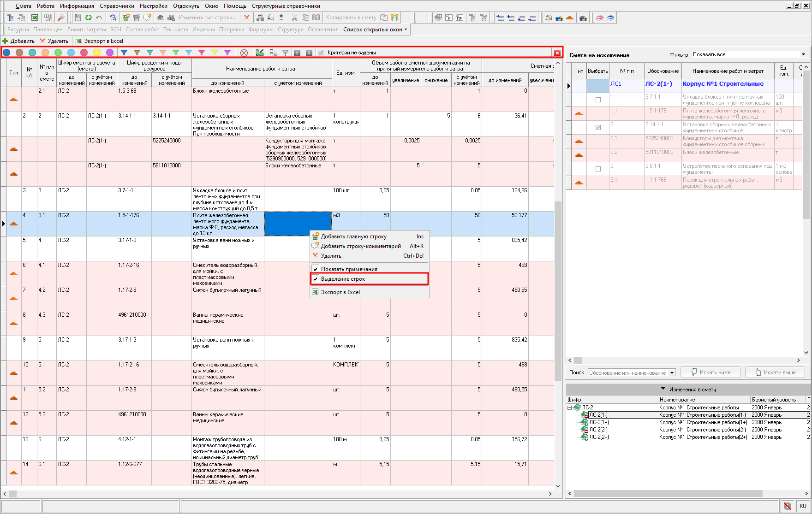The height and width of the screenshot is (514, 812).
Task: Tick the checkbox for row 3 'Устройство песчаного основания'
Action: 598,169
